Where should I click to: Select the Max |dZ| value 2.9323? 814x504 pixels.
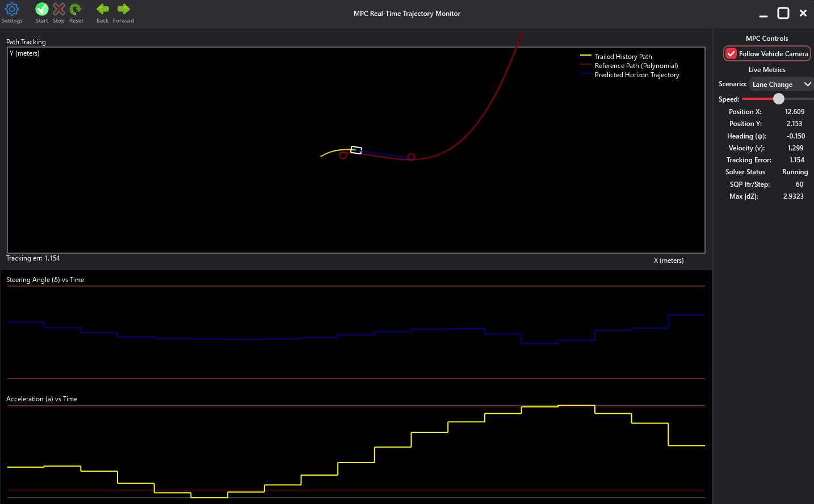click(794, 196)
